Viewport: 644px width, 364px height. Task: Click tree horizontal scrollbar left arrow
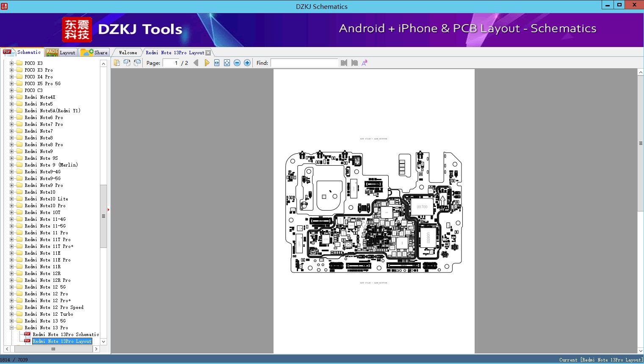(x=7, y=349)
